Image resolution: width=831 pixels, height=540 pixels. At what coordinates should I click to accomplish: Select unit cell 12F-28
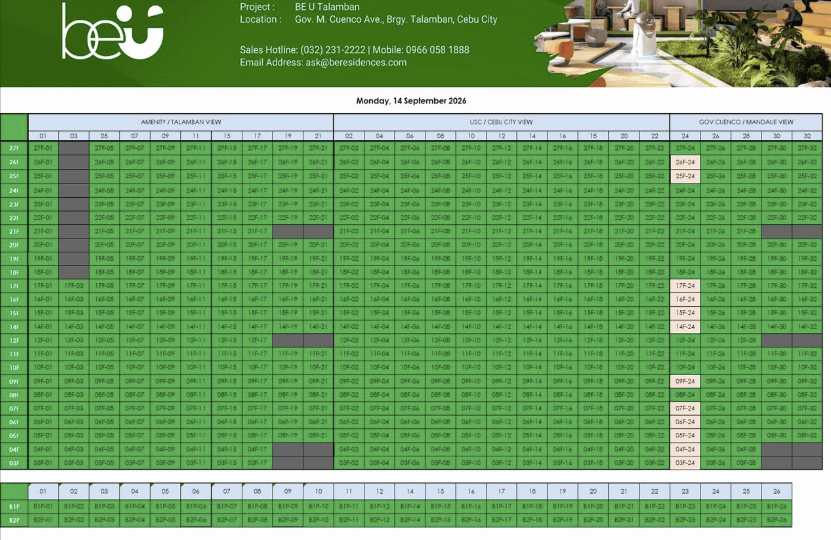[746, 340]
